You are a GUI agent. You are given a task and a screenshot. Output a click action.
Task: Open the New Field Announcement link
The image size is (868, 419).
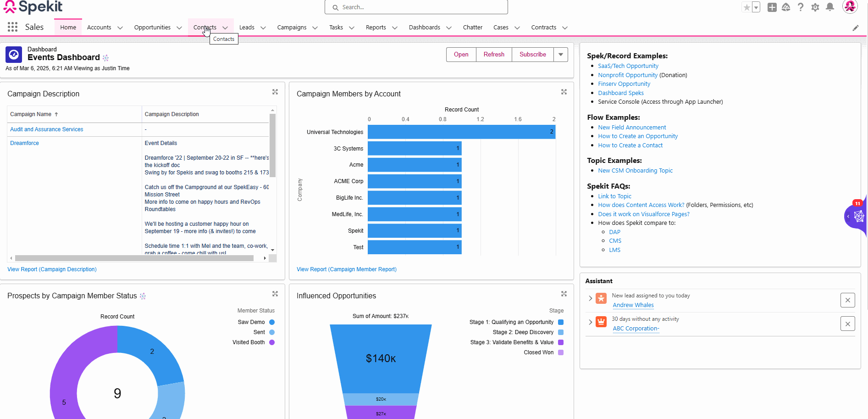pos(632,128)
